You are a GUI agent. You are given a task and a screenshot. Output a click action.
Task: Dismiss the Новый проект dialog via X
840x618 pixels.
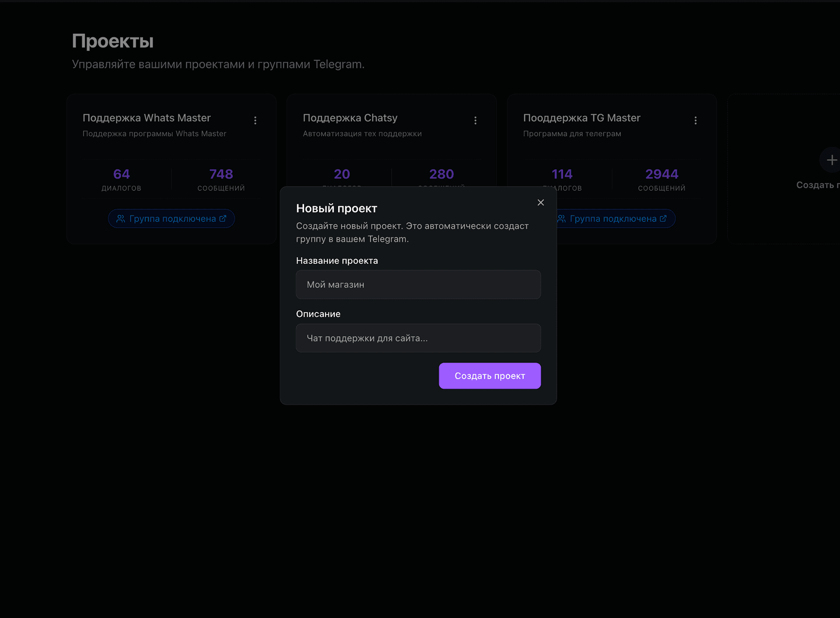(x=541, y=202)
